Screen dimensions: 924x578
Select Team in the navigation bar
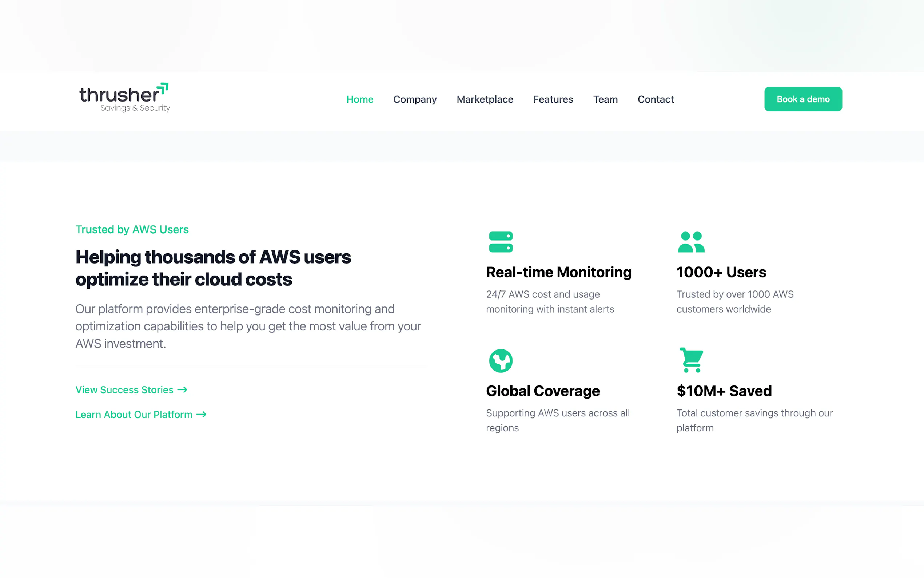[605, 99]
